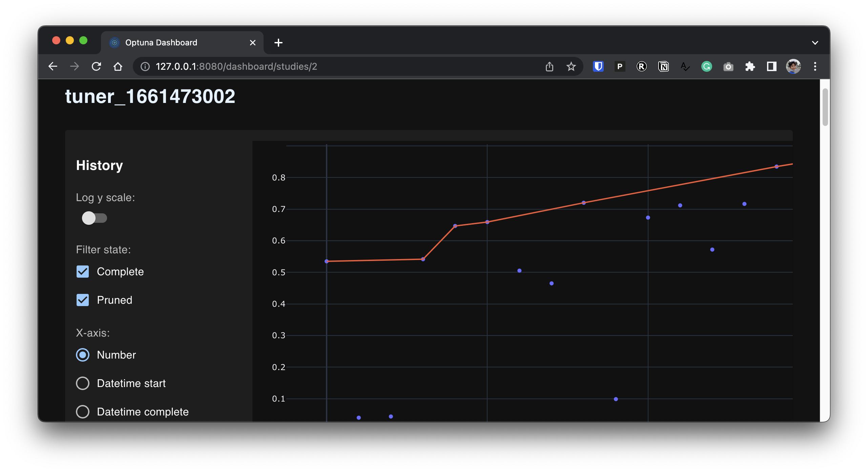Uncheck the Pruned filter state

(82, 300)
